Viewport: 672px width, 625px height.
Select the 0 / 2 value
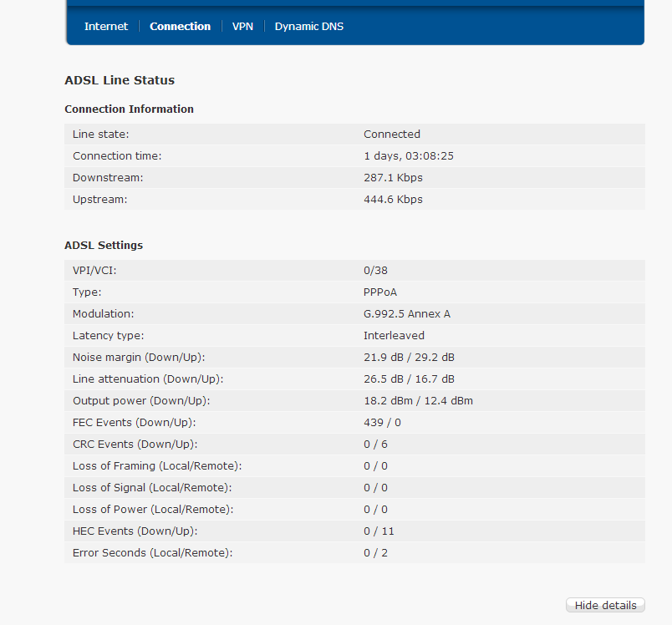(375, 553)
